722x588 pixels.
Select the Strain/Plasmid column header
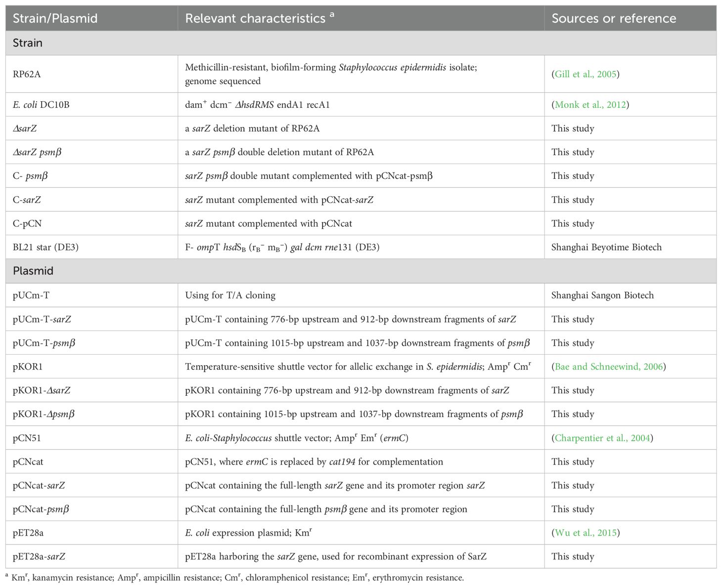(91, 18)
